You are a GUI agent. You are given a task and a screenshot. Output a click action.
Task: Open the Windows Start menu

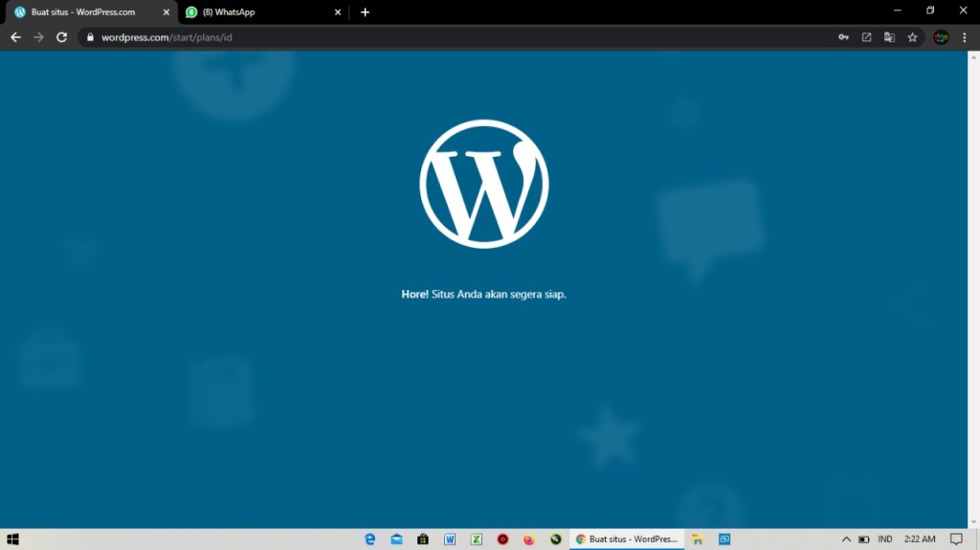click(x=13, y=539)
